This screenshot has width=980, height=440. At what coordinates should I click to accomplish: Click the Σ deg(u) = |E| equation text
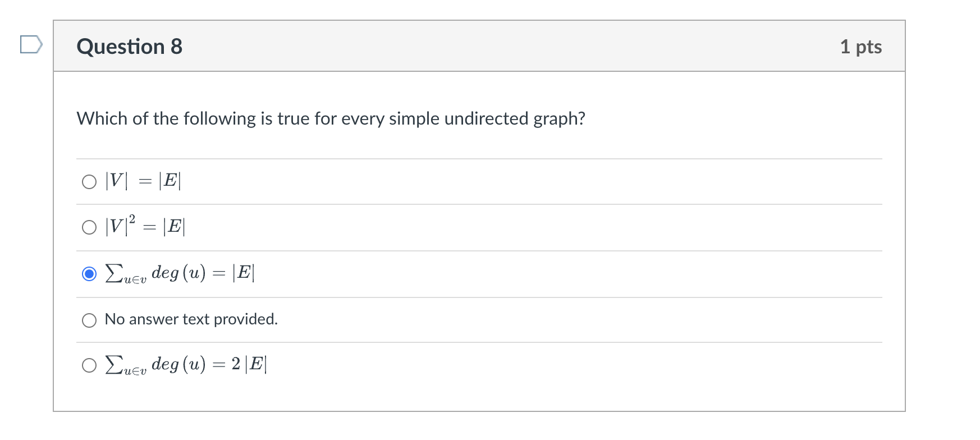pos(180,274)
